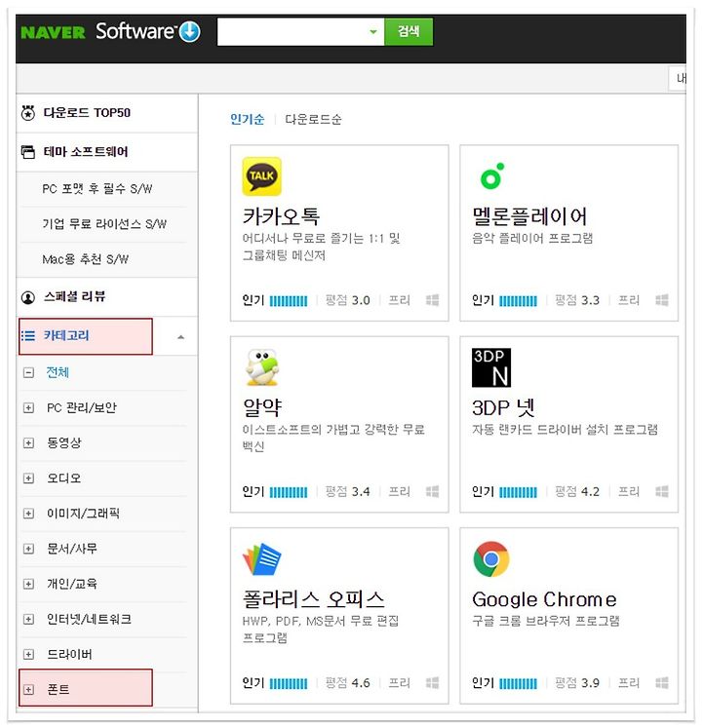Click the green 검색 button
Screen dimensions: 702x728
click(x=409, y=31)
